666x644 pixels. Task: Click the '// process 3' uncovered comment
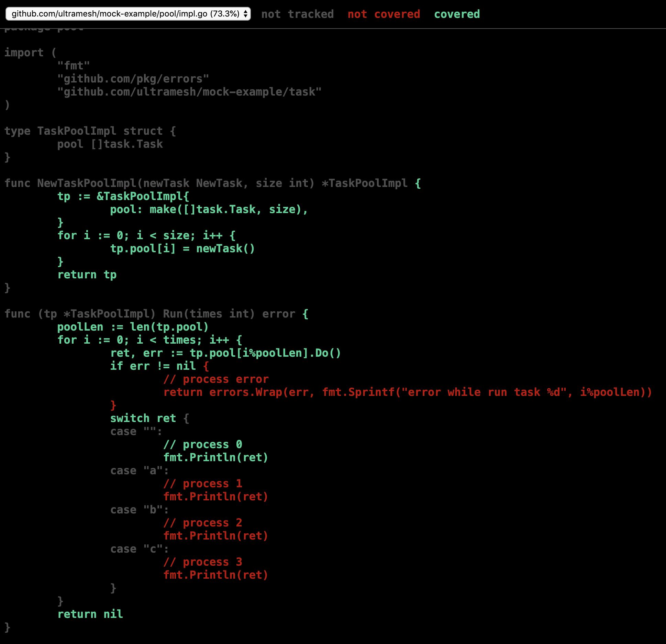click(x=202, y=562)
